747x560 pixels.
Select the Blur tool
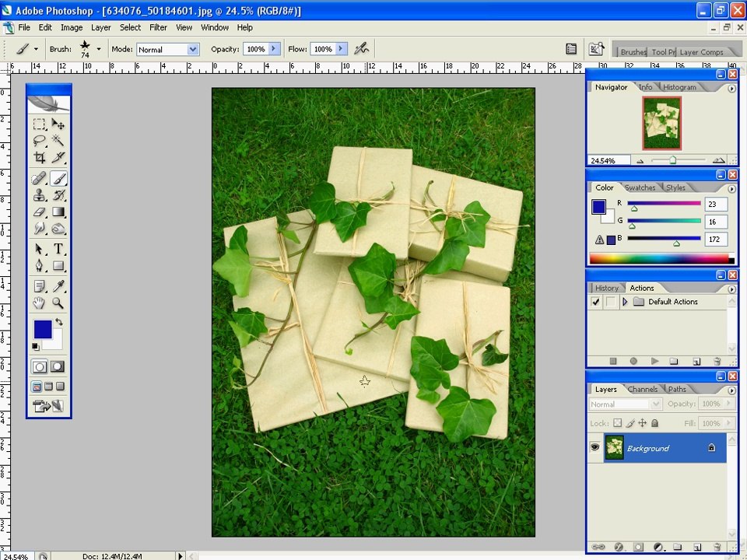point(39,229)
